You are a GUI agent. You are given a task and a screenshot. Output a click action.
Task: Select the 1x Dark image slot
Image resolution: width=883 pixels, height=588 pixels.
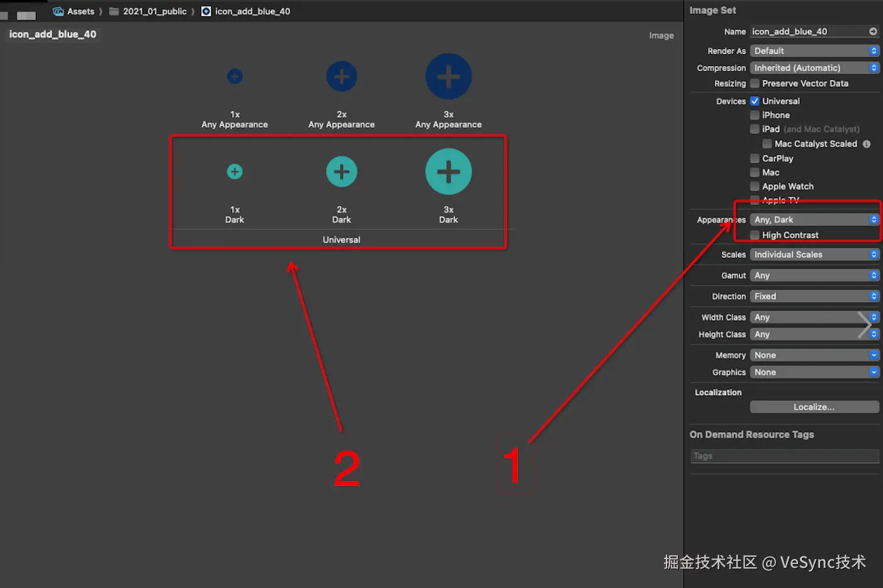pyautogui.click(x=235, y=172)
